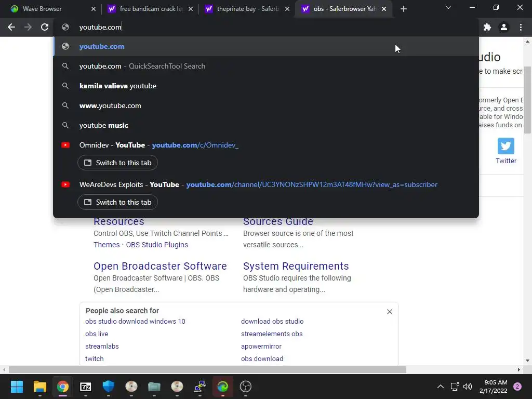Search for obs download
This screenshot has width=532, height=399.
(262, 359)
